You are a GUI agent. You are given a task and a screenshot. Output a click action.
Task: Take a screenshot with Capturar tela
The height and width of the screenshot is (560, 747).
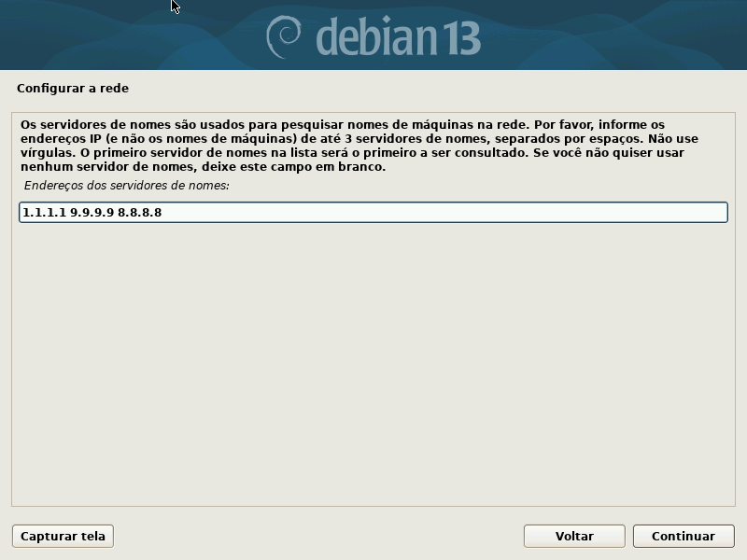[x=63, y=536]
